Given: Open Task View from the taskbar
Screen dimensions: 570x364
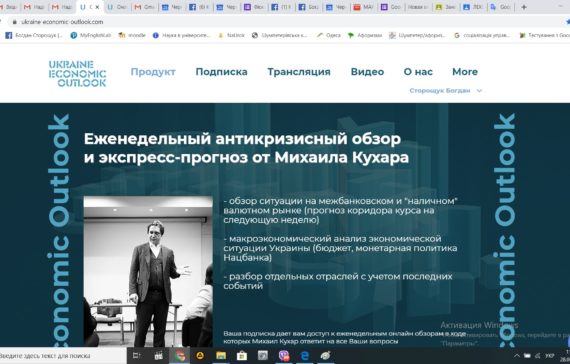Looking at the screenshot, I should (137, 356).
